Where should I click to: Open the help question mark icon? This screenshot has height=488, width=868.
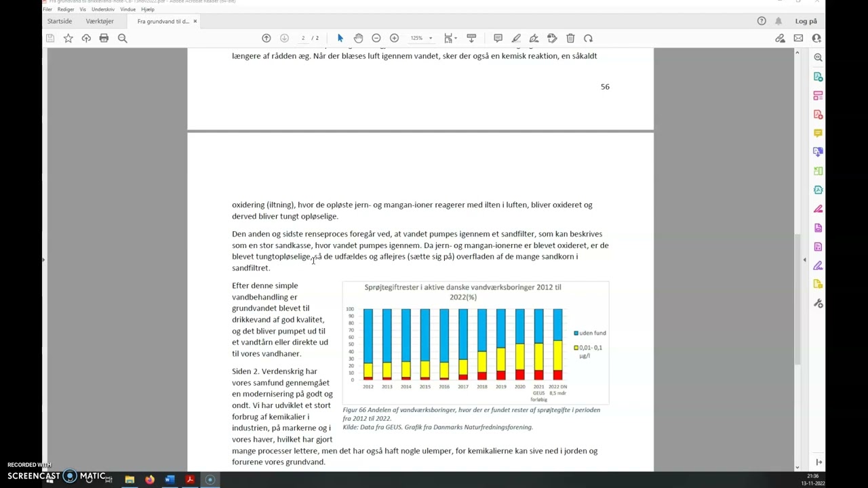coord(762,21)
